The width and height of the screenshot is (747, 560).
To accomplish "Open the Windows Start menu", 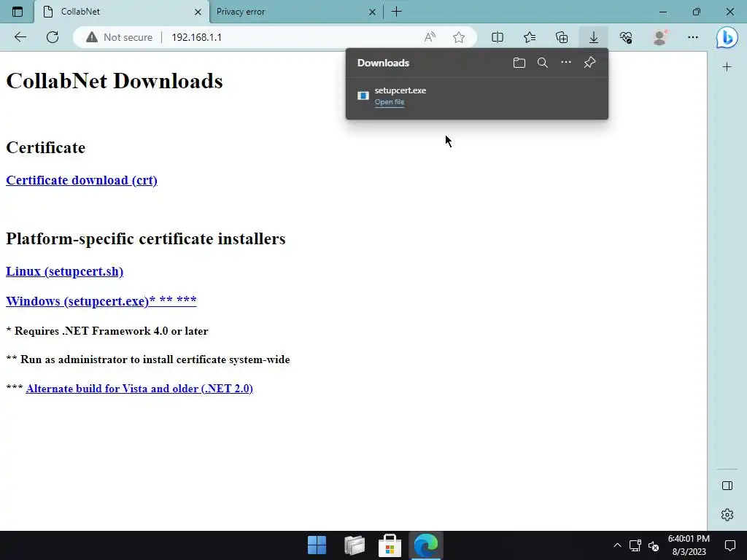I will (x=317, y=545).
